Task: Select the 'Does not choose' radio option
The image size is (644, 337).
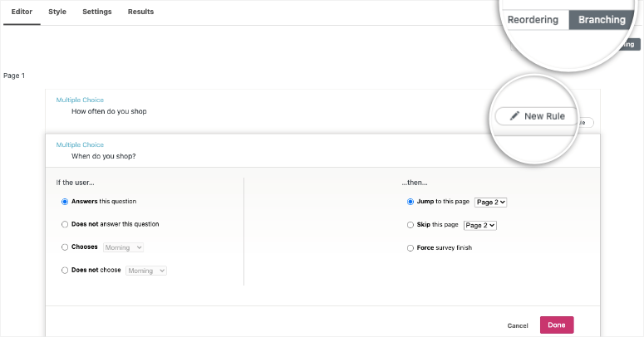Action: click(65, 270)
